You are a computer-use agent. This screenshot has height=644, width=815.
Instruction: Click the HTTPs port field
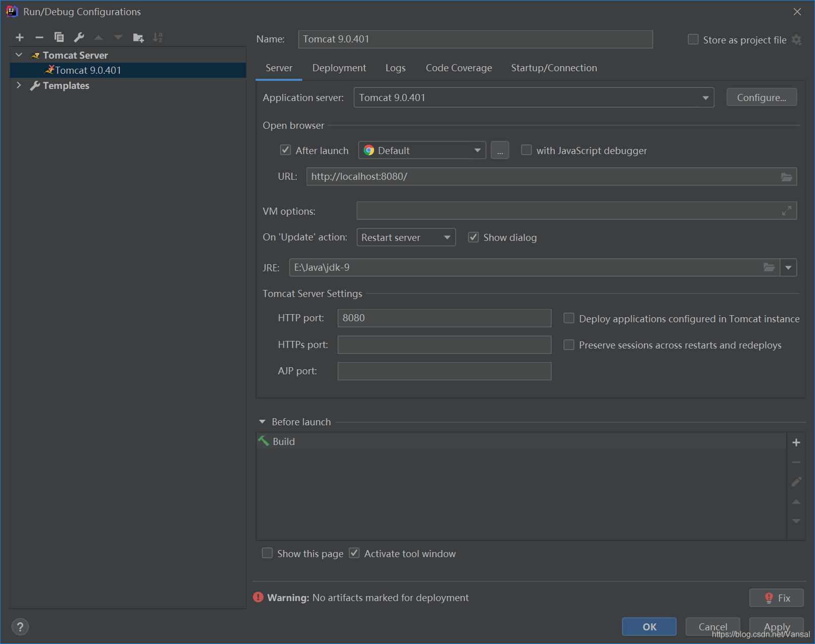tap(444, 344)
